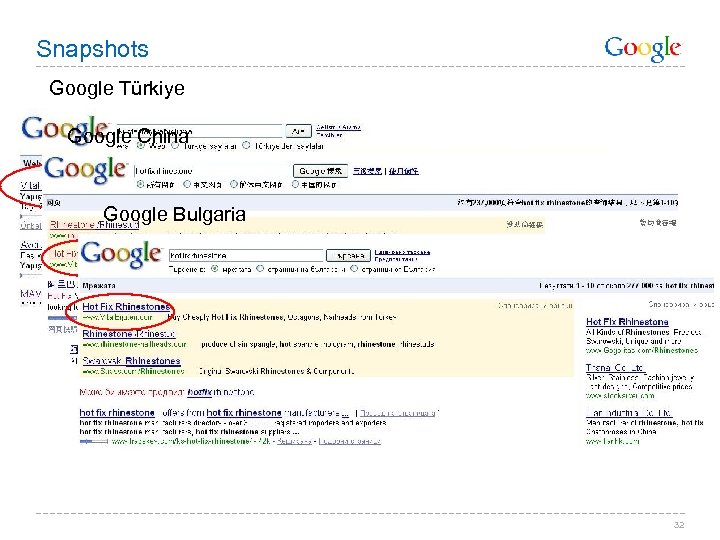Select pages-from-Bulgaria radio option

pos(354,269)
